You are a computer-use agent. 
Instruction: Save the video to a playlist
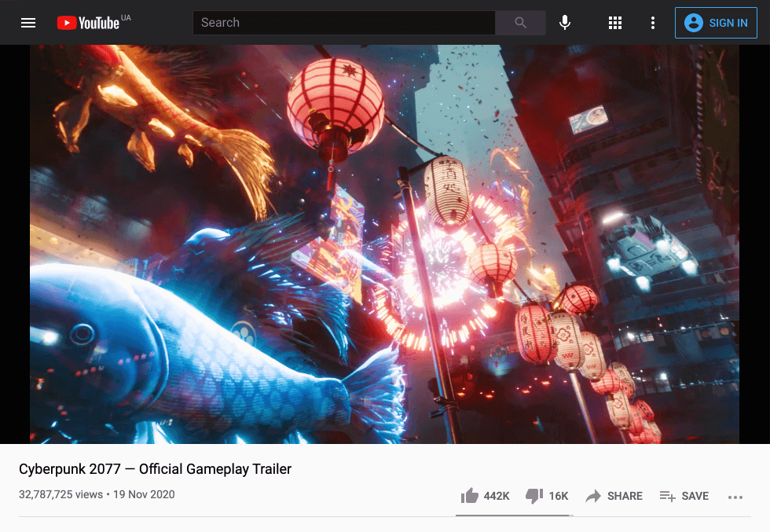684,496
